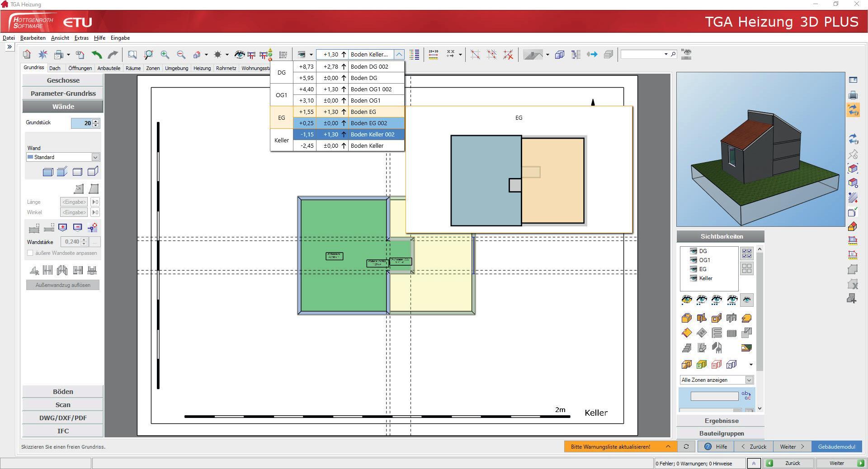Click the list view icon in toolbar
The height and width of the screenshot is (469, 868).
tap(283, 55)
